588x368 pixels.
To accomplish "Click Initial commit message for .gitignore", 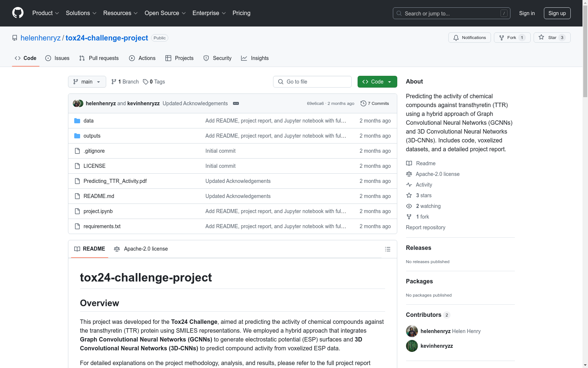I will pos(220,151).
